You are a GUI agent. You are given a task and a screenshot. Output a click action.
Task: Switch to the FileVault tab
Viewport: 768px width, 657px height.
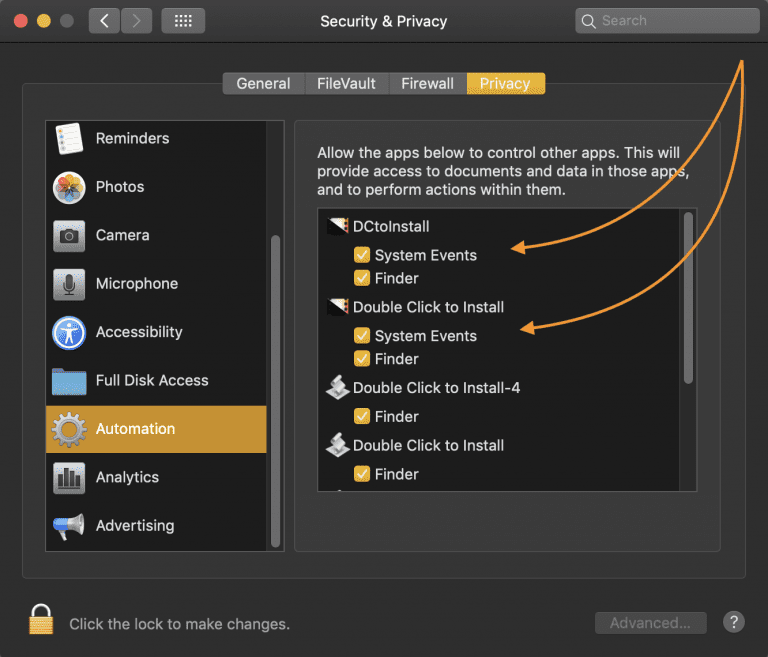pos(346,83)
